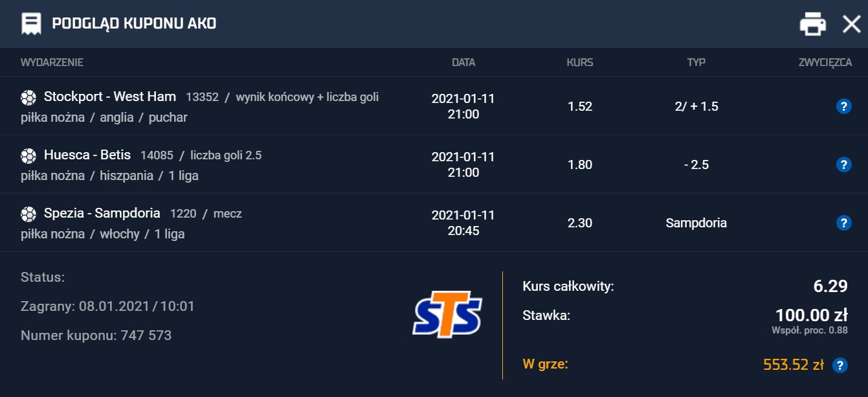Viewport: 868px width, 397px height.
Task: Select the Spezia - Sampdoria event name
Action: (x=102, y=213)
